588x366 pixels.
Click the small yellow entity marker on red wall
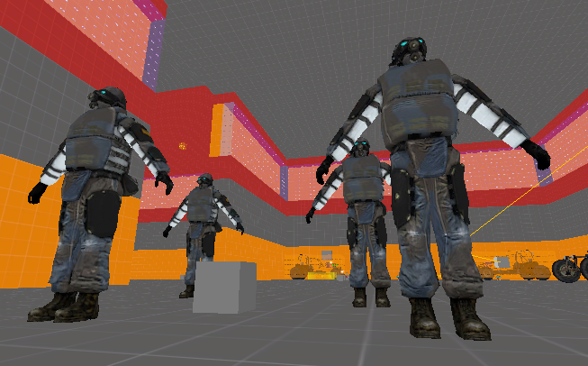183,146
